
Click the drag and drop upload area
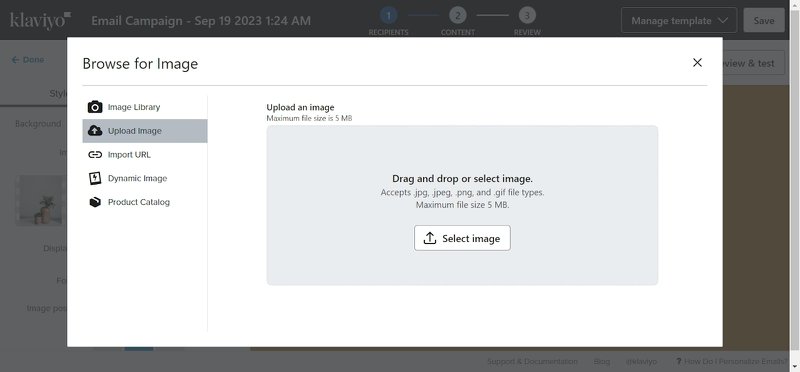(462, 205)
